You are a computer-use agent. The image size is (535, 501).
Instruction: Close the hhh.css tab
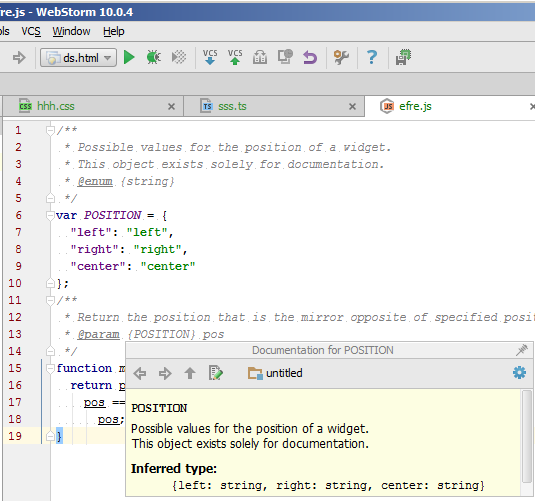[x=171, y=107]
